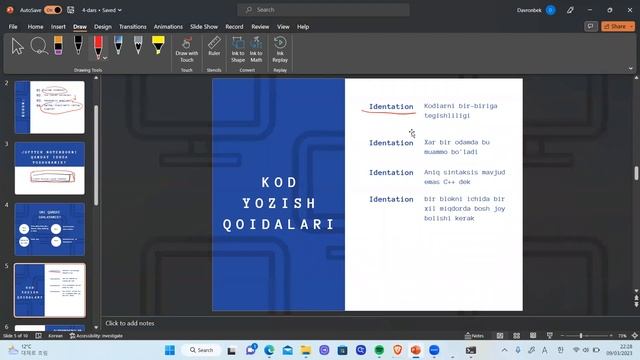Open the Help tab
This screenshot has height=360, width=640.
click(303, 27)
